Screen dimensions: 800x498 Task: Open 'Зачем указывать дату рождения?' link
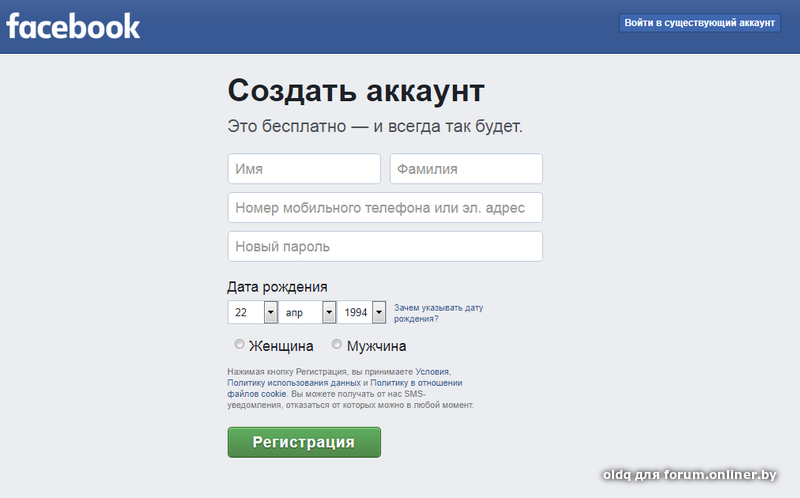point(438,313)
